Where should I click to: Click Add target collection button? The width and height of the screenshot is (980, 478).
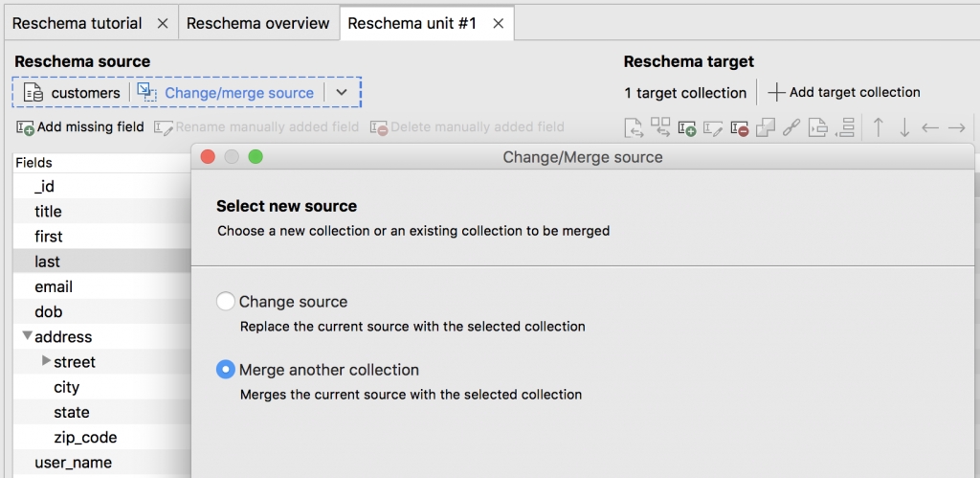tap(844, 93)
